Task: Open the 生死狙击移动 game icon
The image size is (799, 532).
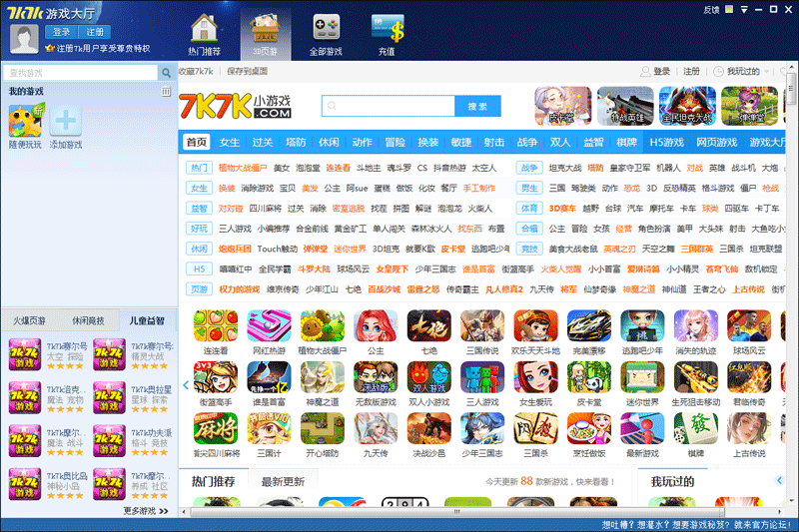Action: tap(695, 377)
